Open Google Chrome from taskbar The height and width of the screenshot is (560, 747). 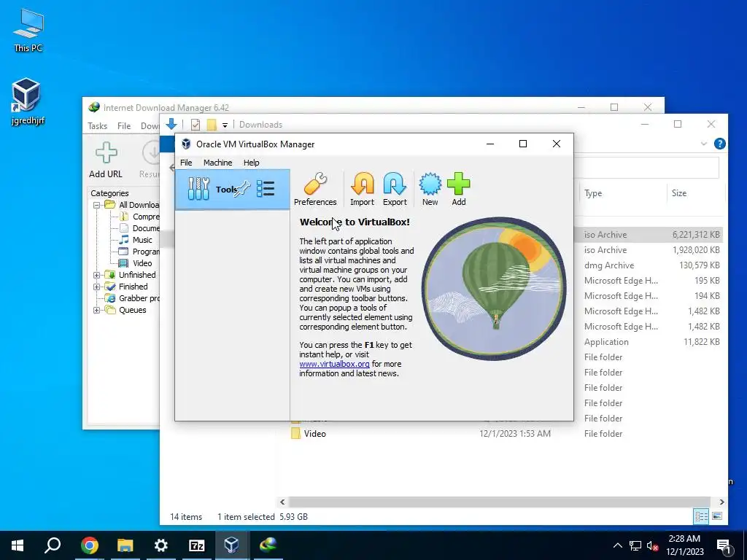coord(89,545)
